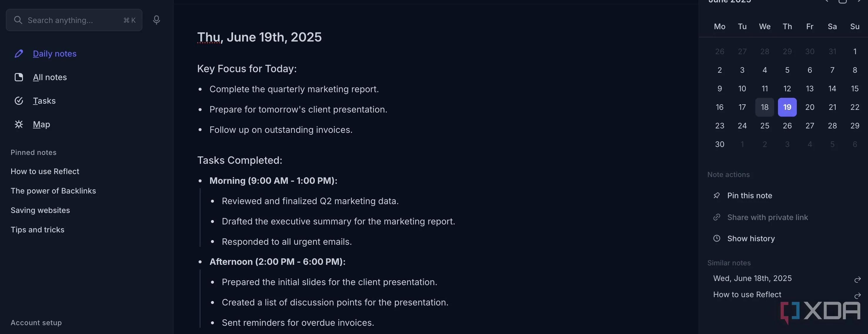868x334 pixels.
Task: Click the microphone voice note icon
Action: tap(156, 20)
